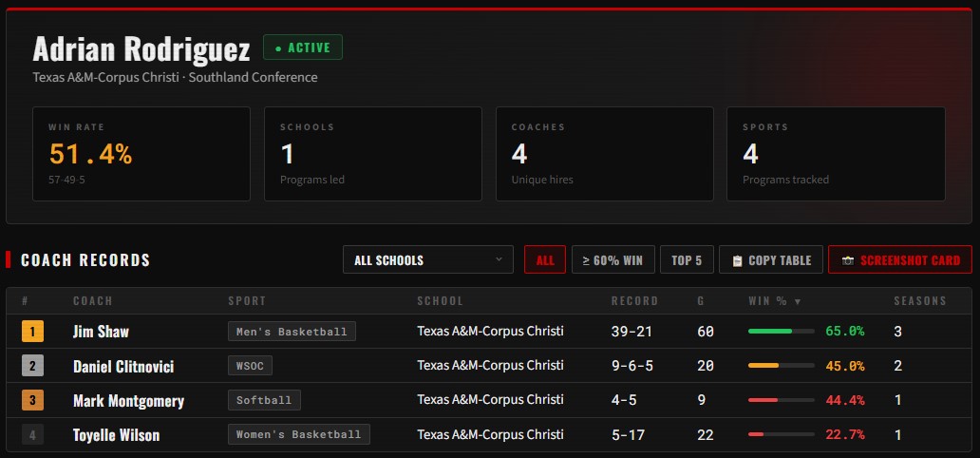Image resolution: width=980 pixels, height=458 pixels.
Task: Click the COACH column header
Action: (x=92, y=301)
